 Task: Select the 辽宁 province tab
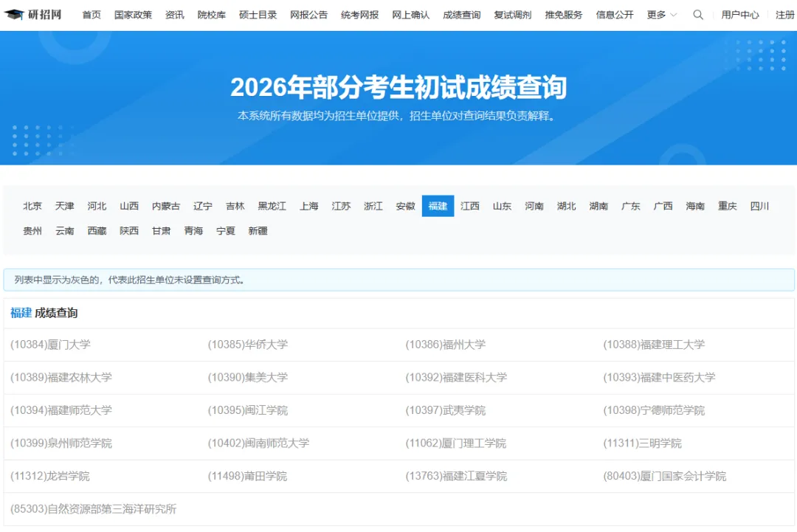(x=203, y=206)
